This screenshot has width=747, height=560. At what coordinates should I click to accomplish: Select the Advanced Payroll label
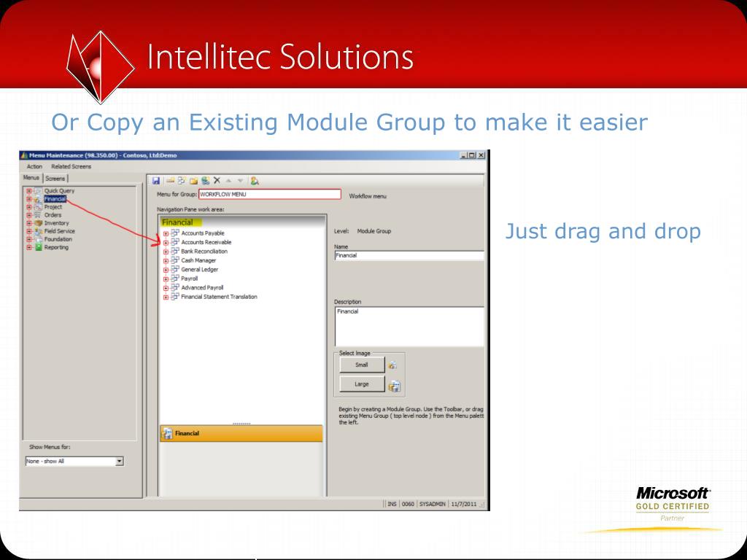pyautogui.click(x=203, y=287)
